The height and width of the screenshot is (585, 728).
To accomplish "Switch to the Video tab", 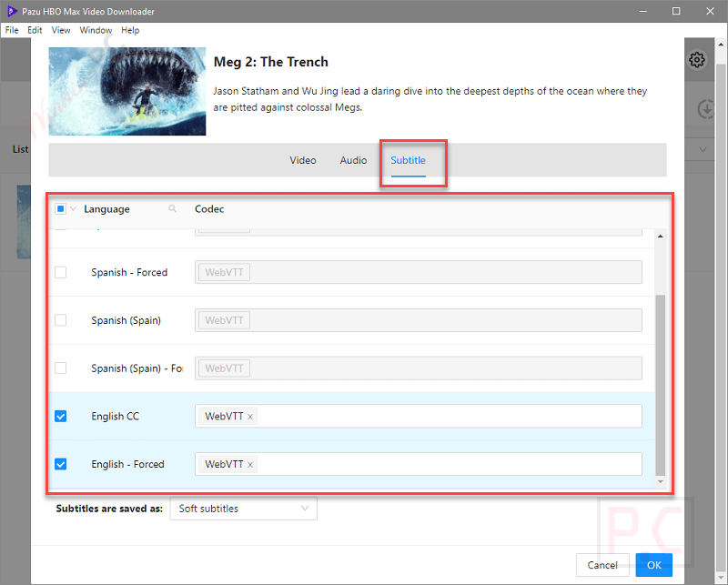I will [x=303, y=160].
